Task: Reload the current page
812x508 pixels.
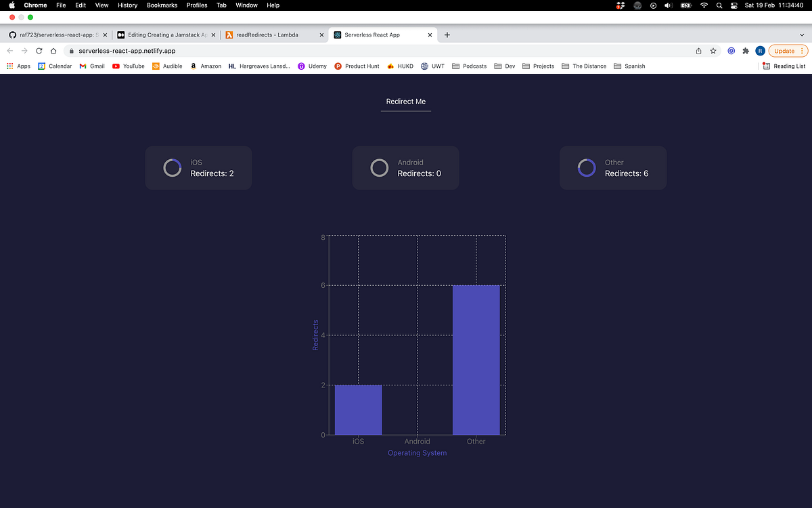Action: point(39,50)
